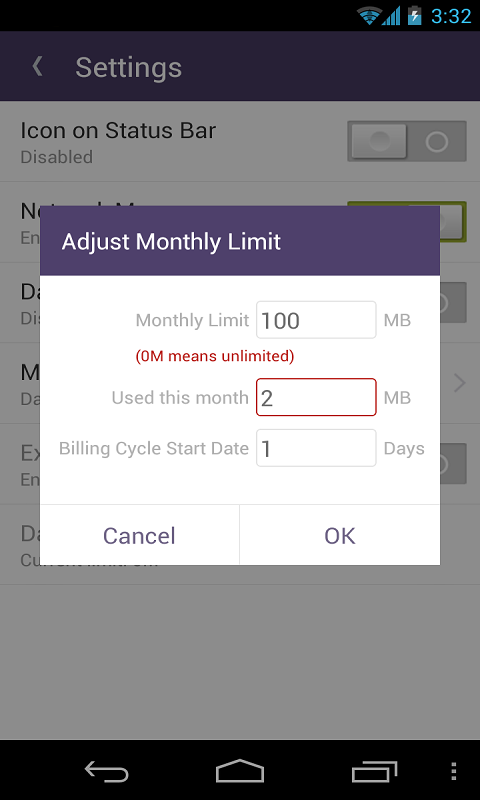Tap the Wi-Fi status bar icon
Screen dimensions: 480x800
[x=369, y=16]
